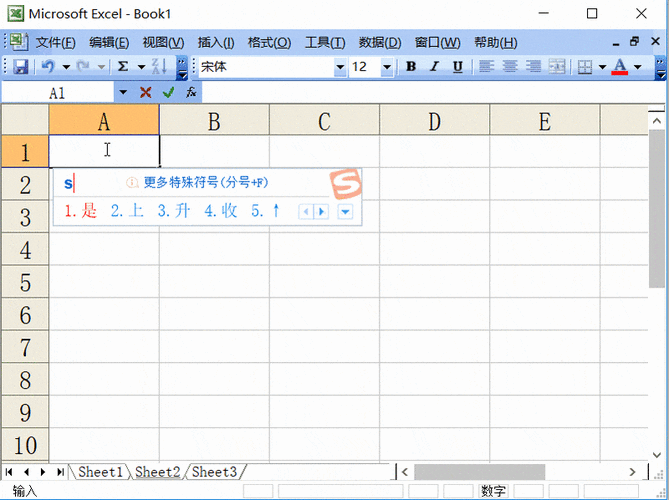Open the font size dropdown
The width and height of the screenshot is (669, 500).
(387, 67)
